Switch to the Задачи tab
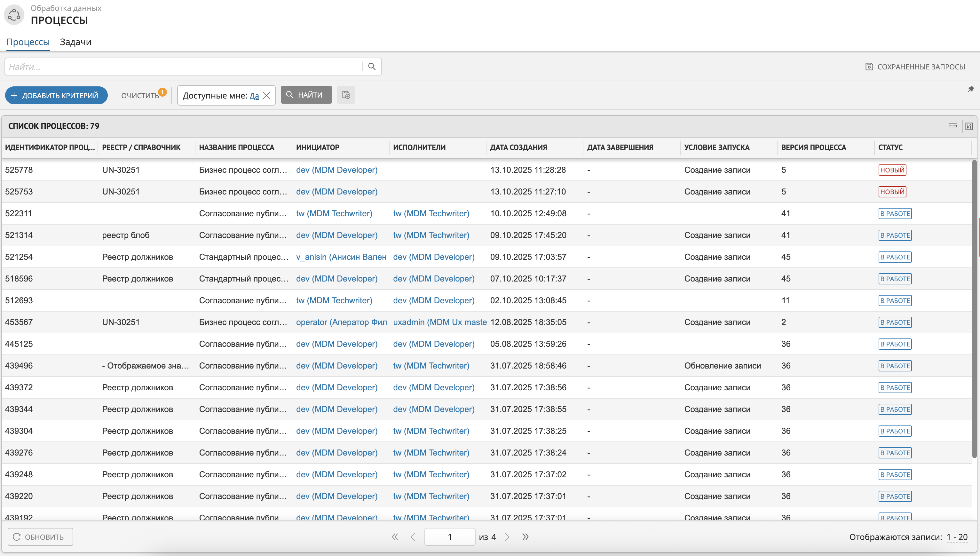980x556 pixels. (75, 42)
